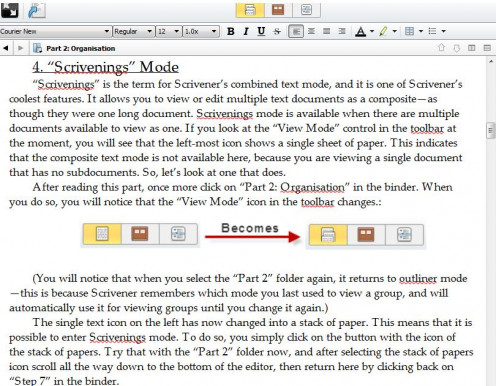Viewport: 496px width, 386px height.
Task: Click the scrollbar up arrow
Action: click(491, 62)
